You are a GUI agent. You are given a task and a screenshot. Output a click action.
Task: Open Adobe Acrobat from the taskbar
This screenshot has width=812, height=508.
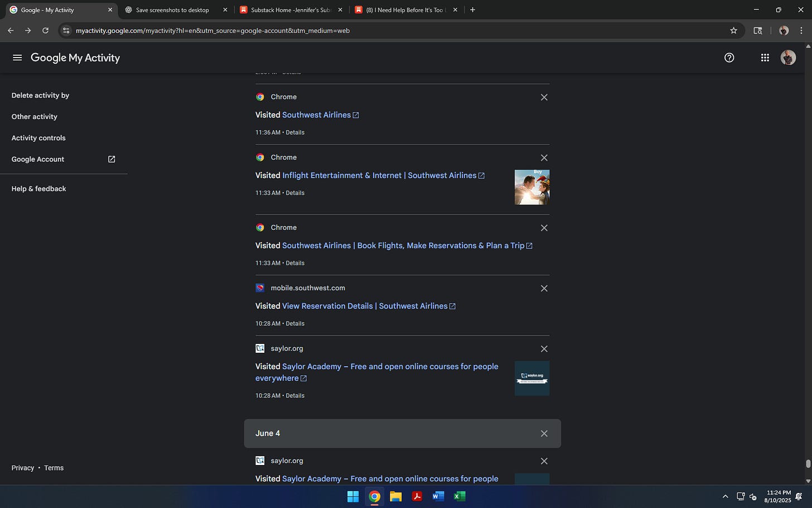(417, 496)
